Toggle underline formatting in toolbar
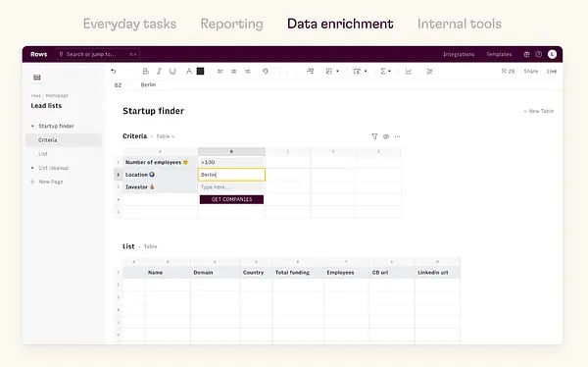The image size is (588, 367). 172,71
